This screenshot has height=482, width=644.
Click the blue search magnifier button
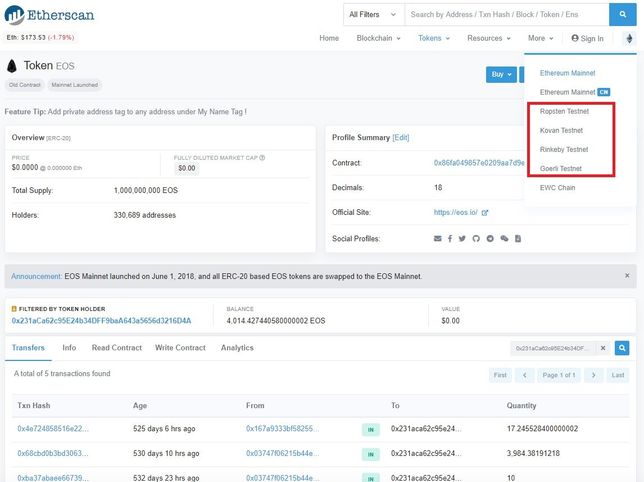621,15
